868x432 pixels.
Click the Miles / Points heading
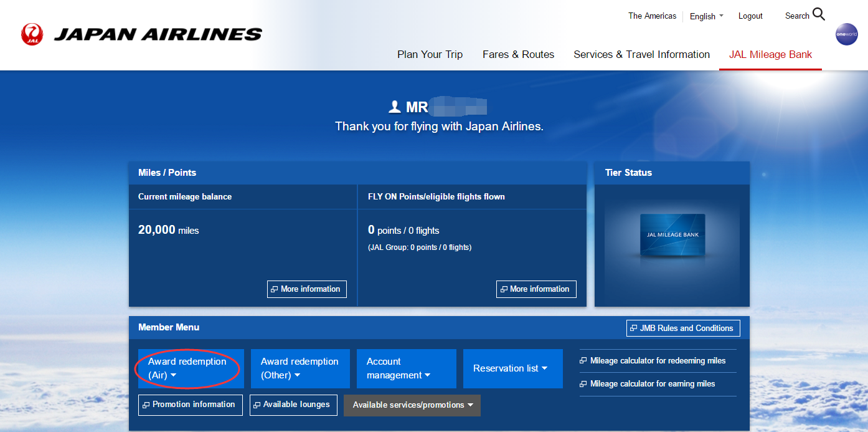click(x=167, y=173)
